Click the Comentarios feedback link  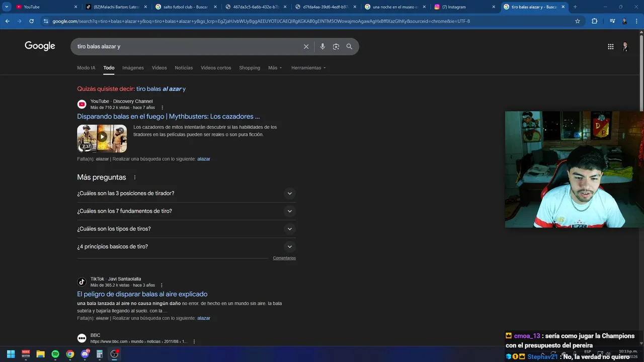click(x=284, y=258)
